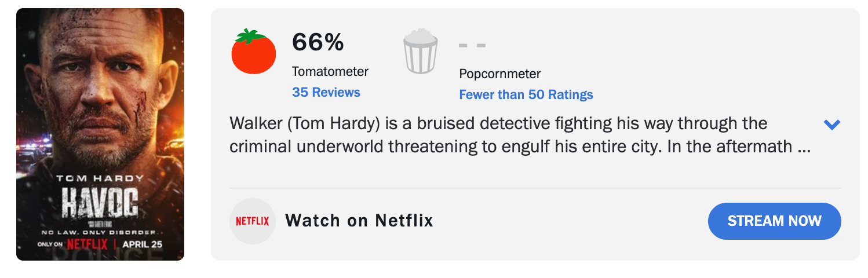Click the Tomatometer label text
Image resolution: width=868 pixels, height=278 pixels.
330,72
